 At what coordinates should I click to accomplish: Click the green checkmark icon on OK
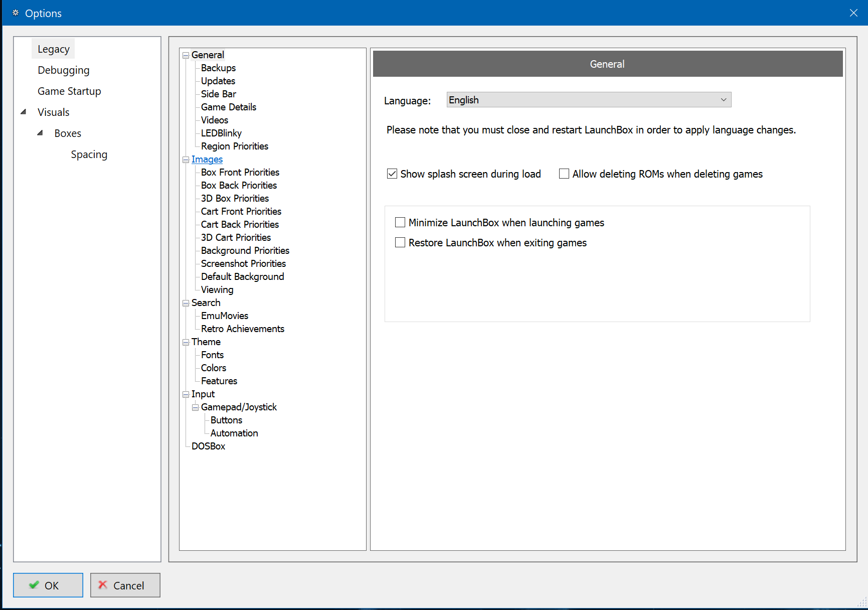point(34,585)
